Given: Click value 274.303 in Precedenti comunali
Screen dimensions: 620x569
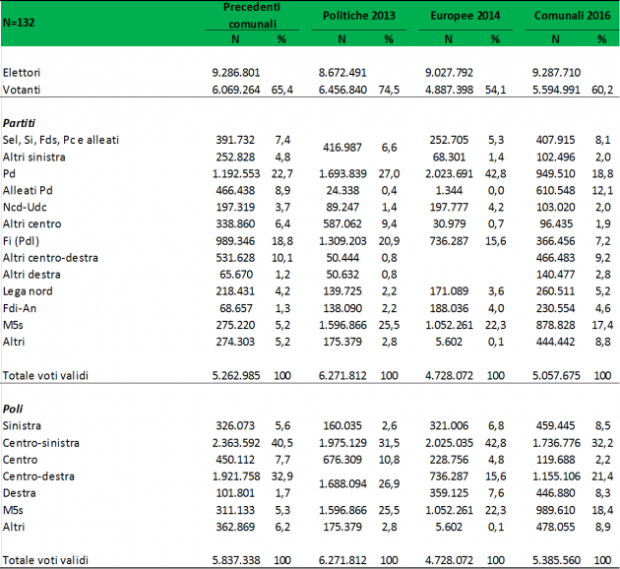Looking at the screenshot, I should click(235, 342).
